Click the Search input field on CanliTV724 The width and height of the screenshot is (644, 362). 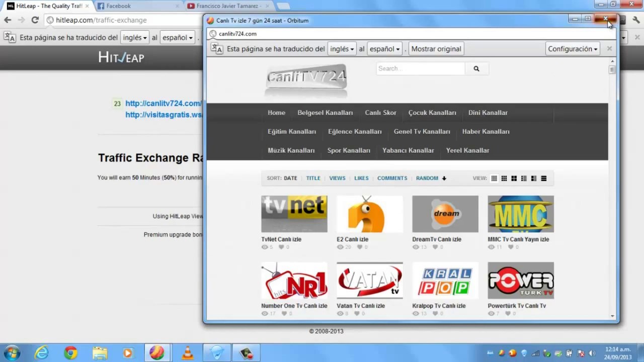[421, 69]
